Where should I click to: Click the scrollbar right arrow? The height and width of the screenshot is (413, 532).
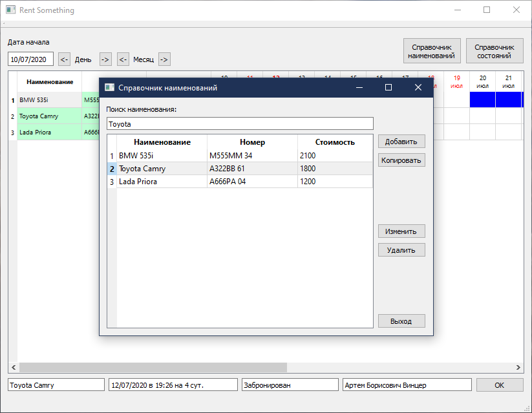point(518,367)
